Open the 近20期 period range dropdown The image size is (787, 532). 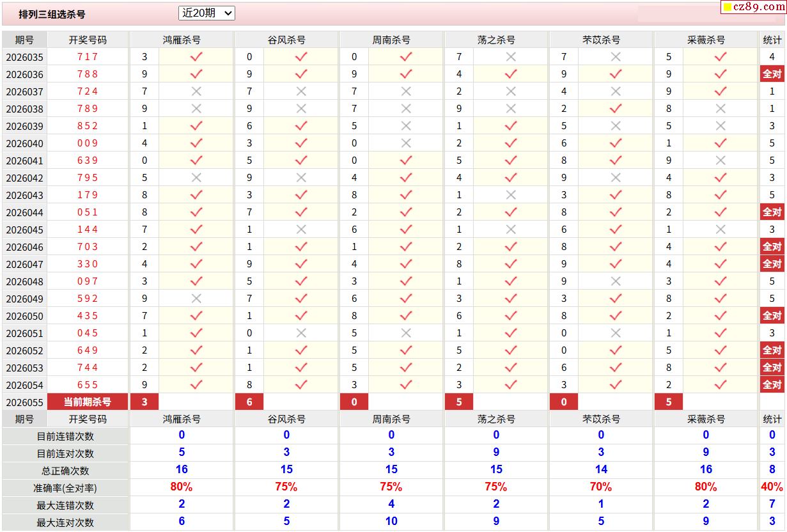point(206,13)
